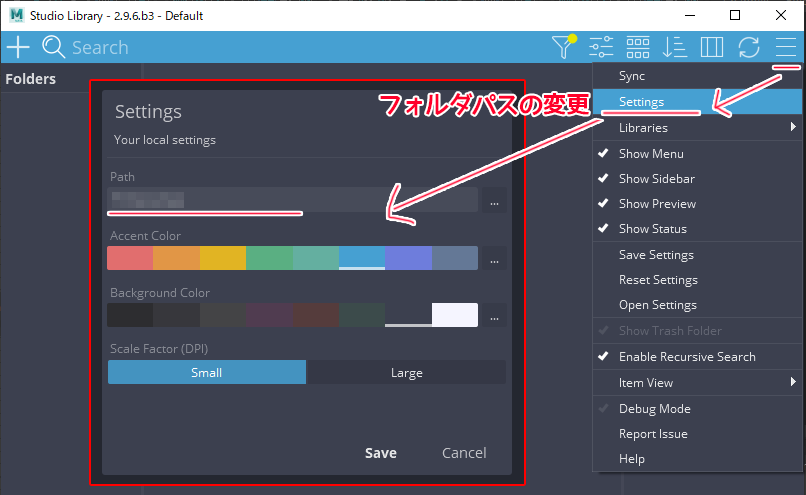Pick the yellow accent color swatch

(222, 258)
